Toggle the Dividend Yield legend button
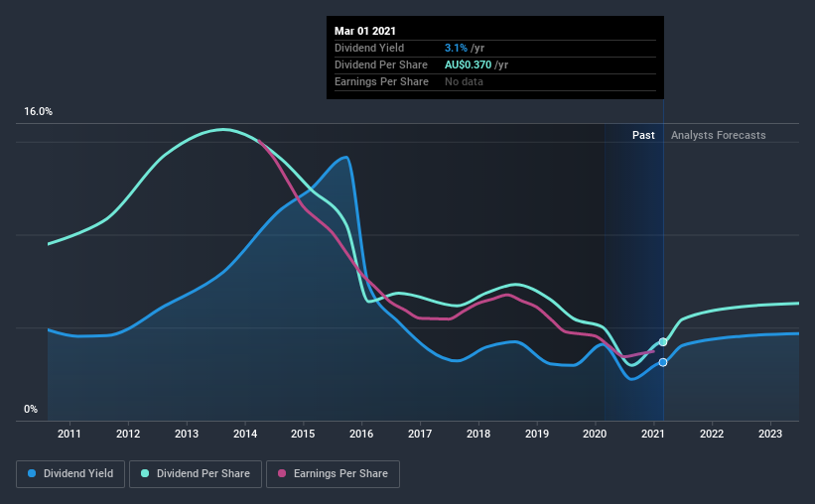Screen dimensions: 815x504 click(70, 474)
